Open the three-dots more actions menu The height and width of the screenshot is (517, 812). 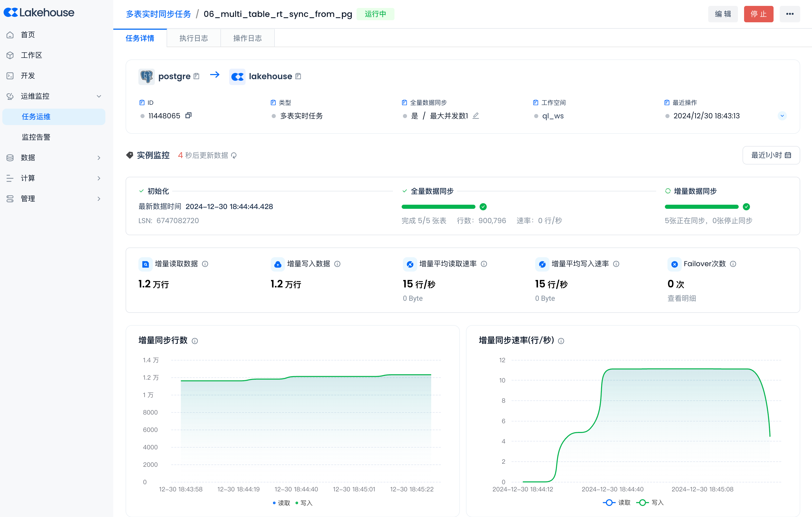790,14
